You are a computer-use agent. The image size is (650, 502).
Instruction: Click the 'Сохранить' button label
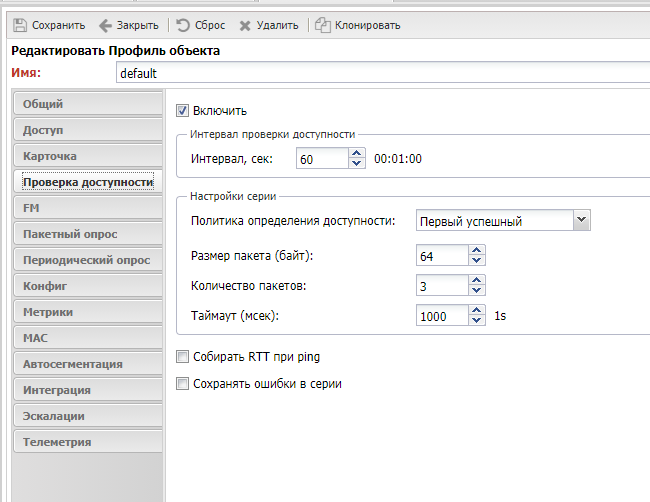pos(58,25)
